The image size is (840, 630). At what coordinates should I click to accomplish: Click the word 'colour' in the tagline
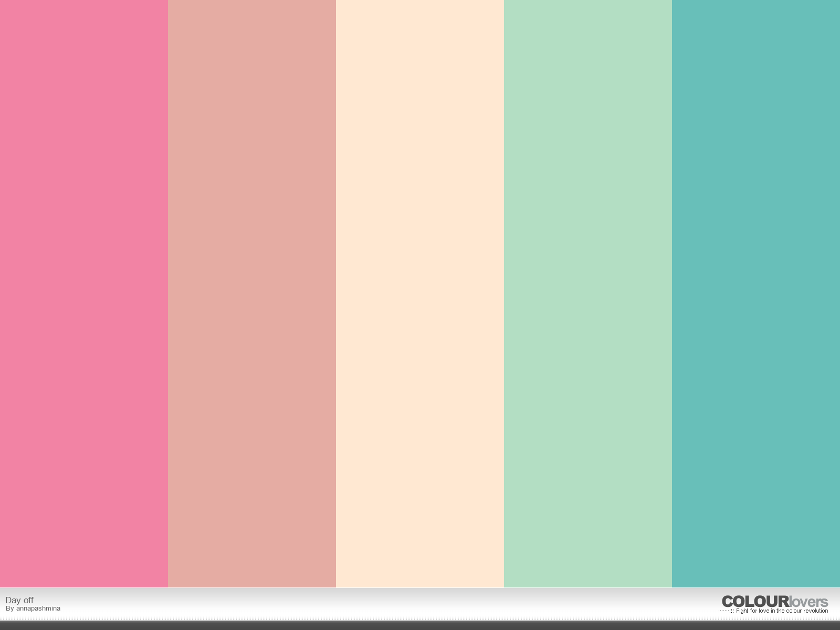point(794,611)
